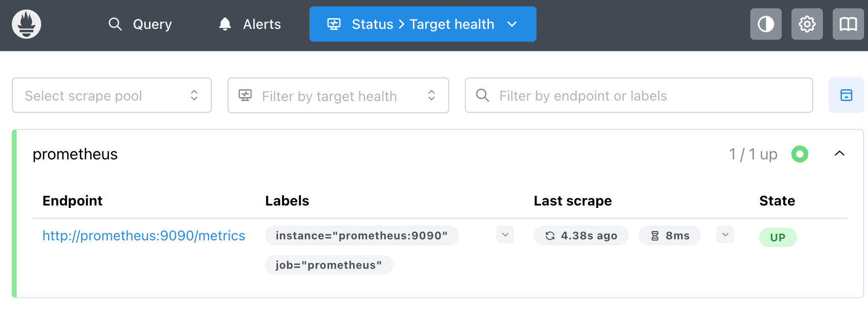Screen dimensions: 868x309
Task: Click the collapse all pools icon button
Action: [x=846, y=95]
